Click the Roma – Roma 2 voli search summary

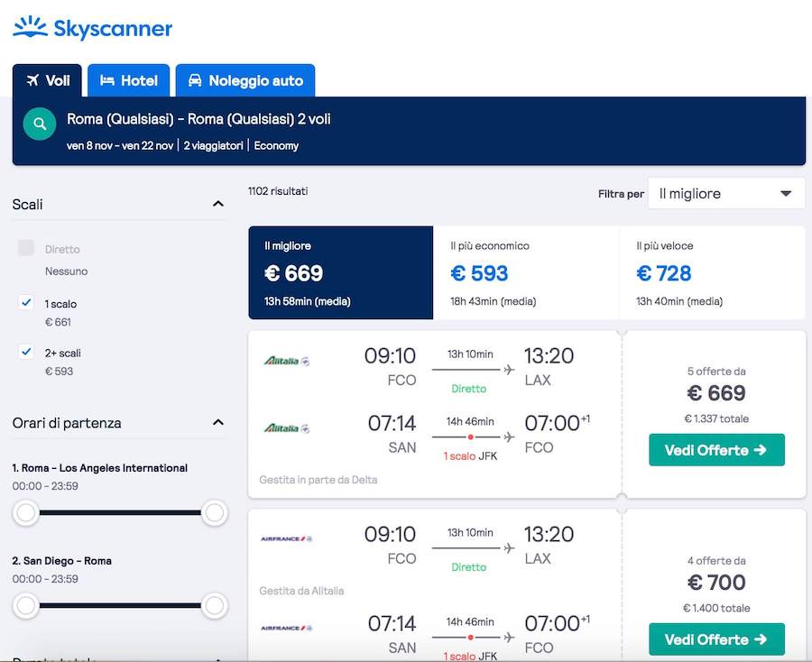(x=198, y=119)
